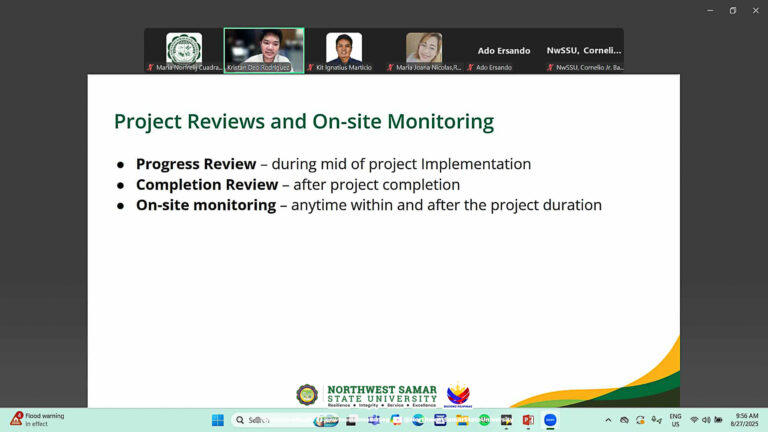The height and width of the screenshot is (432, 768).
Task: Launch Microsoft Edge from the taskbar
Action: 418,420
